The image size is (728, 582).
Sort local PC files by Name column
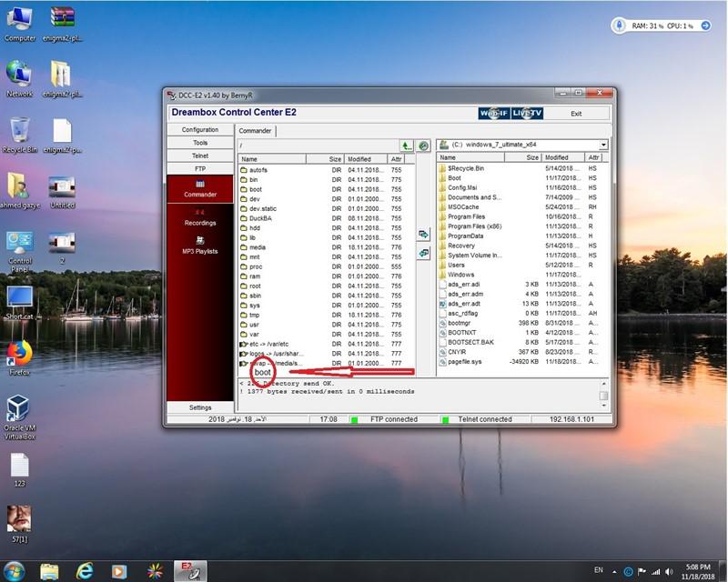pos(470,157)
